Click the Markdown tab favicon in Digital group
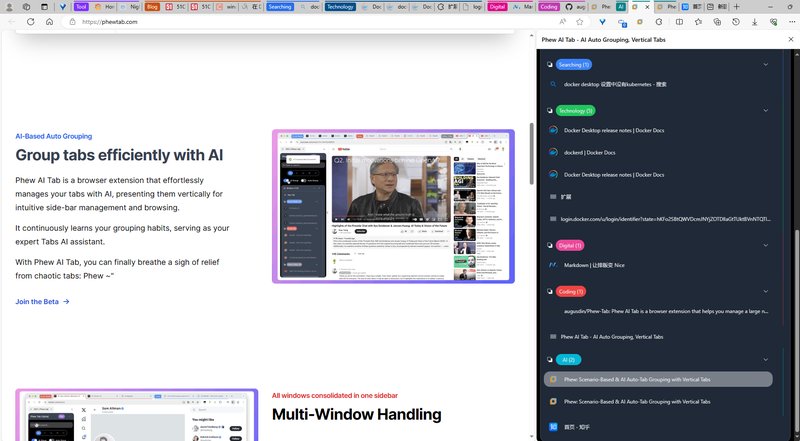Screen dimensions: 800x441 tap(553, 265)
